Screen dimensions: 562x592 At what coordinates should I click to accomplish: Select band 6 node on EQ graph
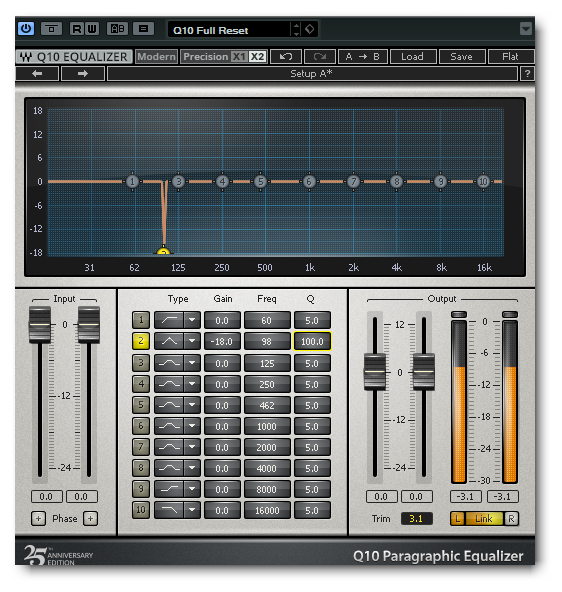[309, 182]
